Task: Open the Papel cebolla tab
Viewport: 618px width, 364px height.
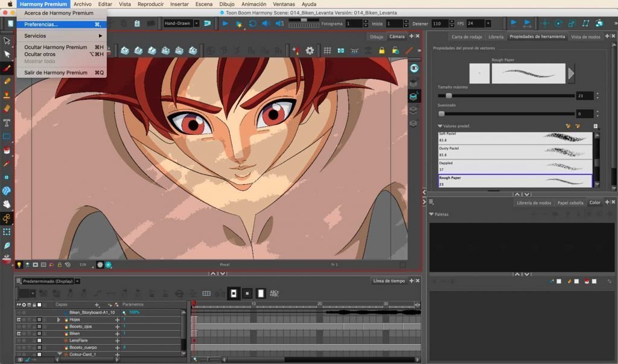Action: click(x=570, y=203)
